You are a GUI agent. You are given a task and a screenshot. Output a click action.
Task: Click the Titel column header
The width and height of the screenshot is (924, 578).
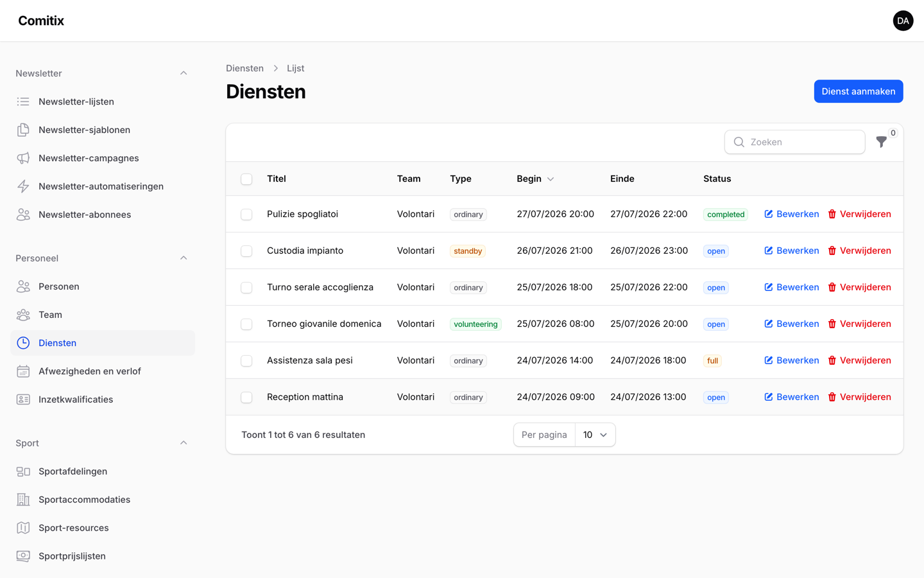(x=277, y=179)
